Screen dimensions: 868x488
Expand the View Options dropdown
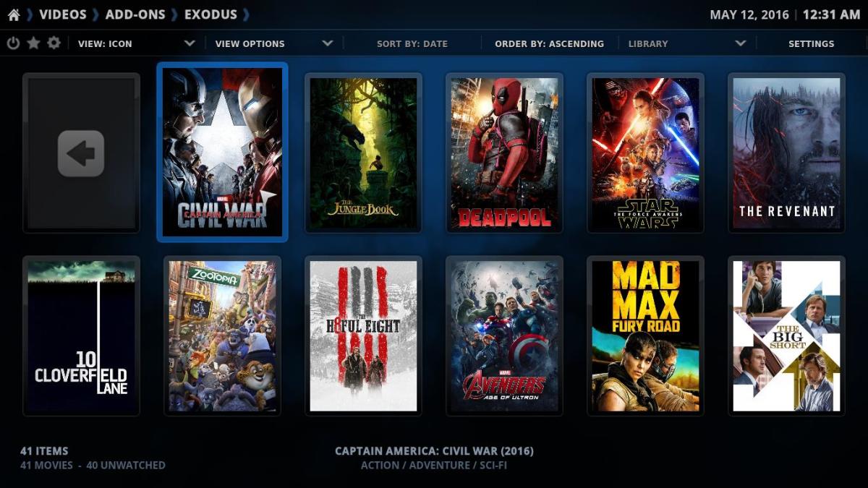pos(274,43)
